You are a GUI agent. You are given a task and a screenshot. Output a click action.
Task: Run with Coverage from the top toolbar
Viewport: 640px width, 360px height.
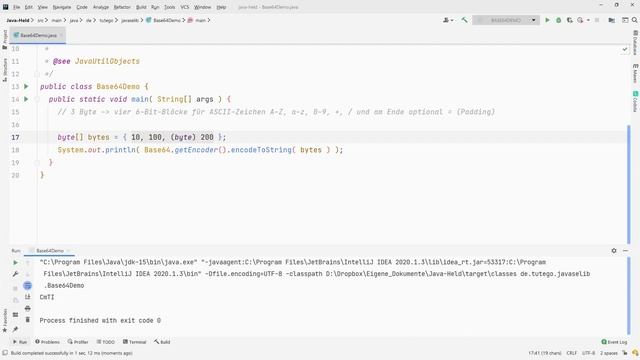569,20
